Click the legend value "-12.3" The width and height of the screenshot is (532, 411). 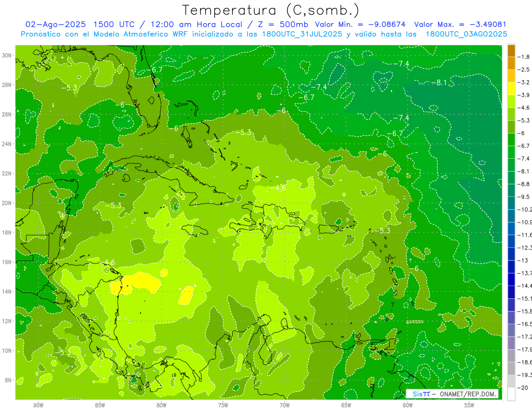coord(525,247)
